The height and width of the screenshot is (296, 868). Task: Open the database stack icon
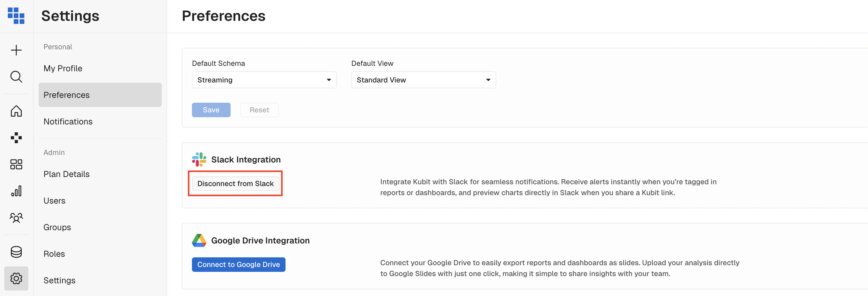click(x=16, y=252)
